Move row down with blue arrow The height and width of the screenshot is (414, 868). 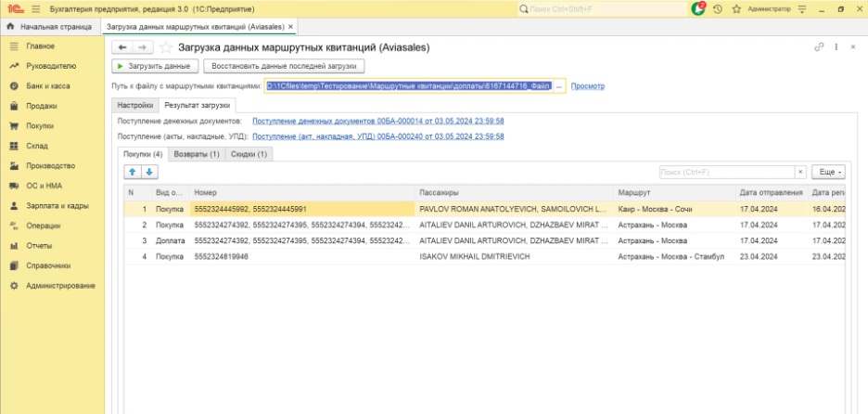[x=149, y=173]
